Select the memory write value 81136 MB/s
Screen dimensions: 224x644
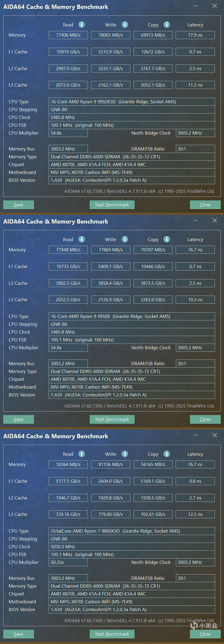(111, 464)
